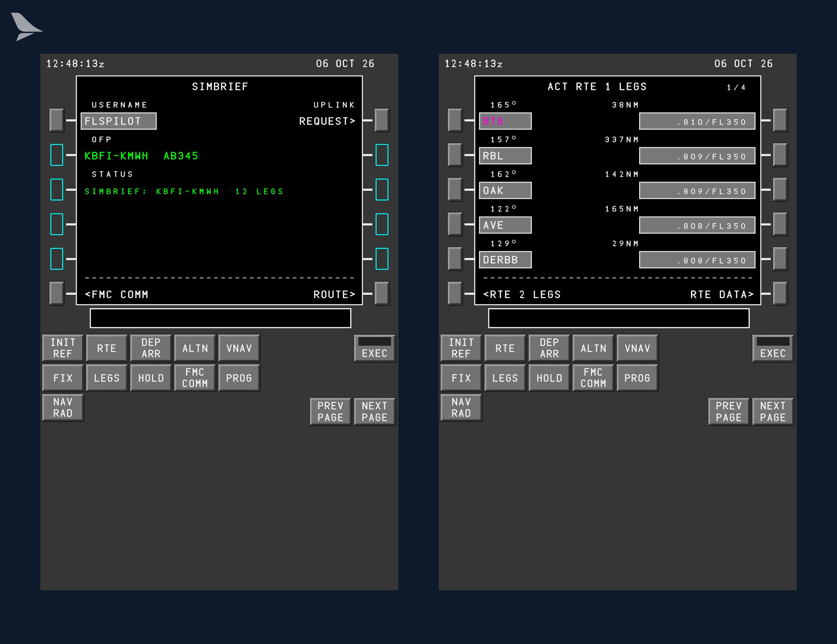Open LEGS page on right CDU
The height and width of the screenshot is (644, 837).
505,378
